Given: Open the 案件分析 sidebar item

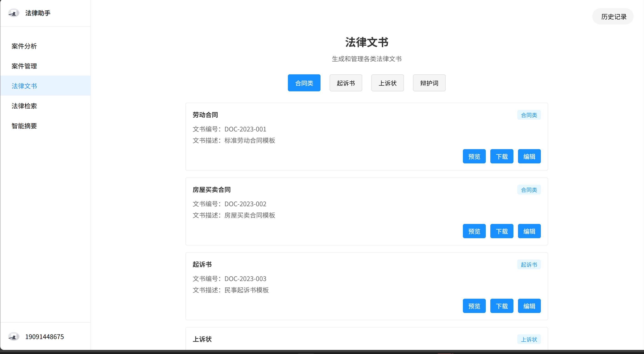Looking at the screenshot, I should click(24, 46).
